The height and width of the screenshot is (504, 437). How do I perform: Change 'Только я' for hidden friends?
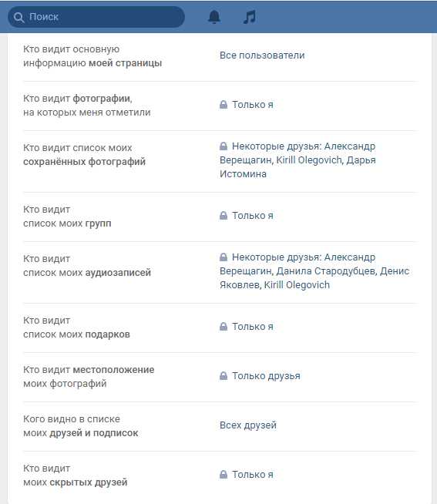tap(253, 475)
